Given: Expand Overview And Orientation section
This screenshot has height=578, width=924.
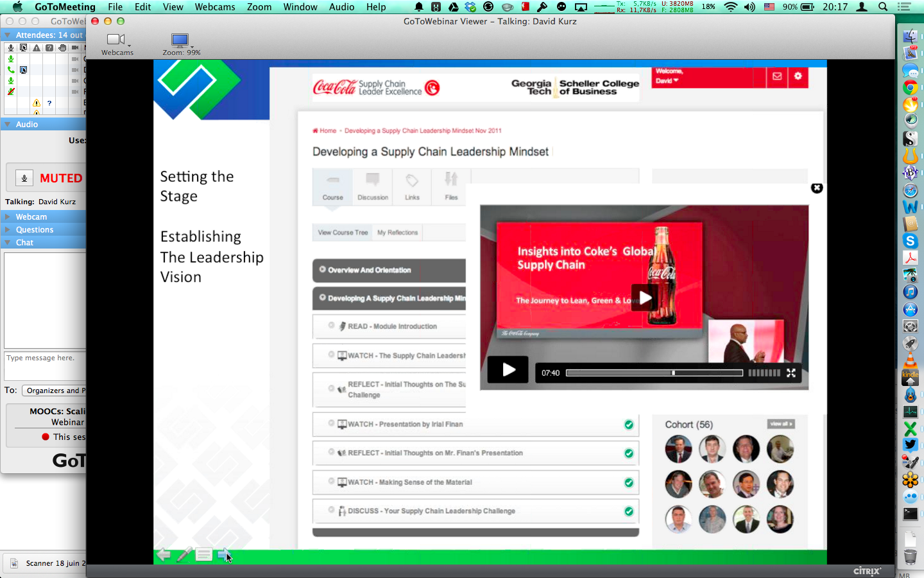Looking at the screenshot, I should click(389, 270).
